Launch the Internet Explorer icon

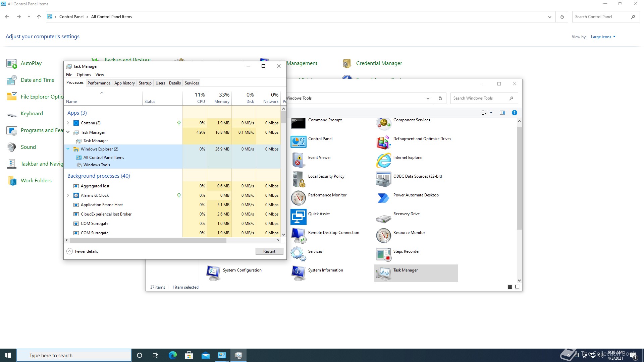point(383,161)
